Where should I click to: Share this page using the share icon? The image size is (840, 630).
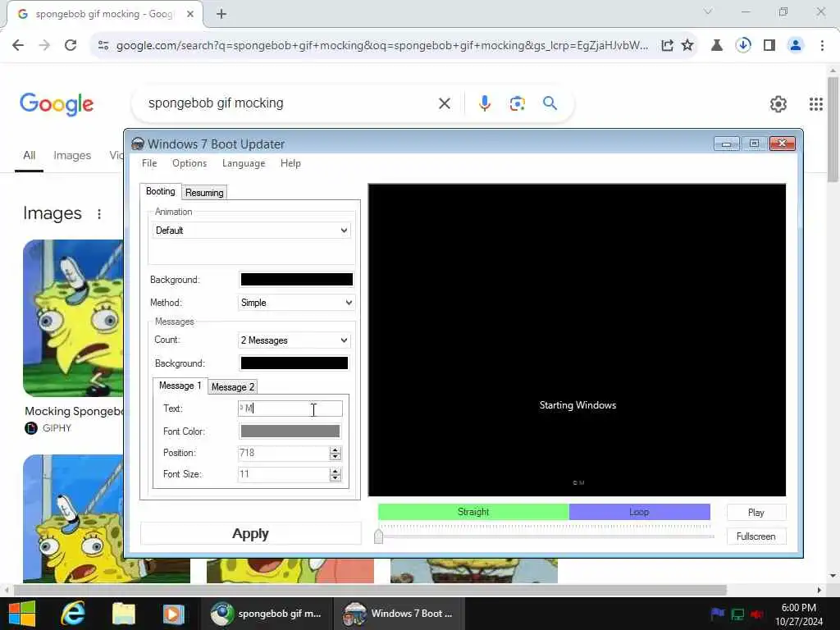pos(667,46)
